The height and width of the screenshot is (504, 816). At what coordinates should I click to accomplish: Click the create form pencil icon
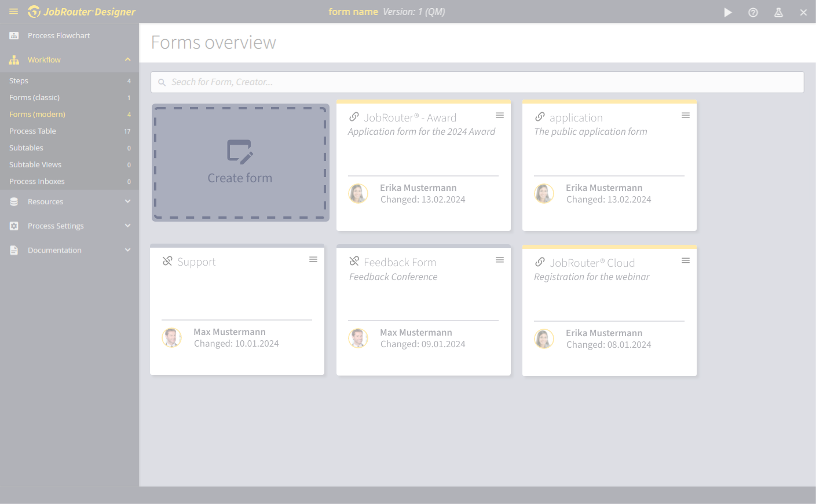[x=240, y=152]
